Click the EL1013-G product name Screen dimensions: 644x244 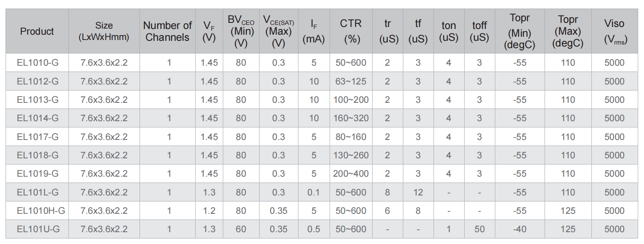[37, 100]
